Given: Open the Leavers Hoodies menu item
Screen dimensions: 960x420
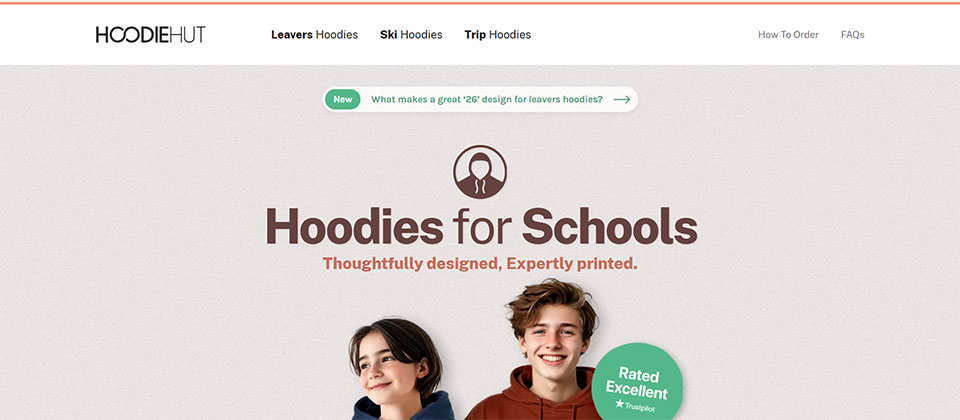Looking at the screenshot, I should [x=315, y=35].
